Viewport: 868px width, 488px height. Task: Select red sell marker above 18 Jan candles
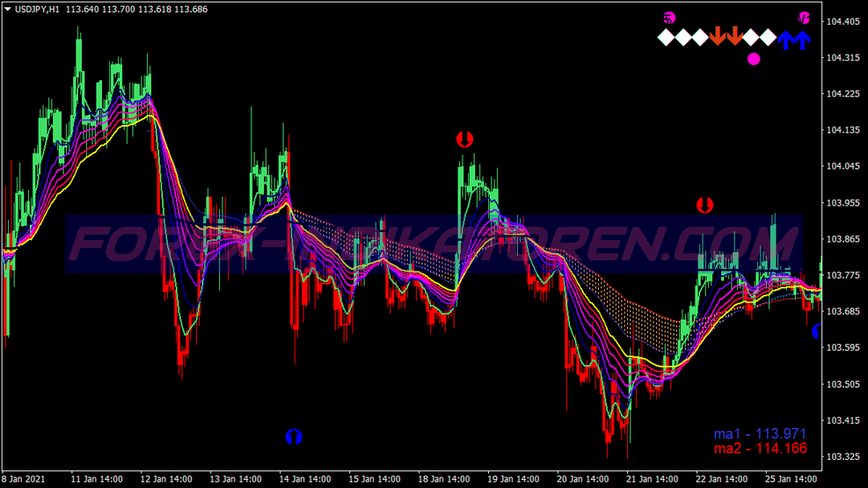pos(464,139)
